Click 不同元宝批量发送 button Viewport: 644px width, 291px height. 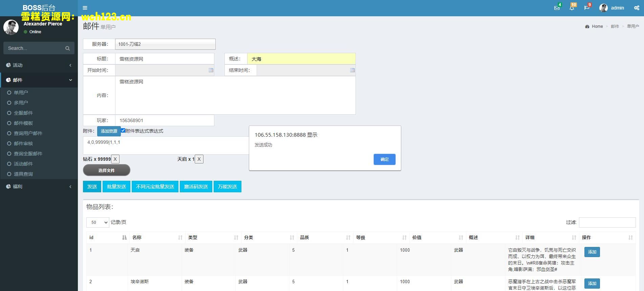155,187
